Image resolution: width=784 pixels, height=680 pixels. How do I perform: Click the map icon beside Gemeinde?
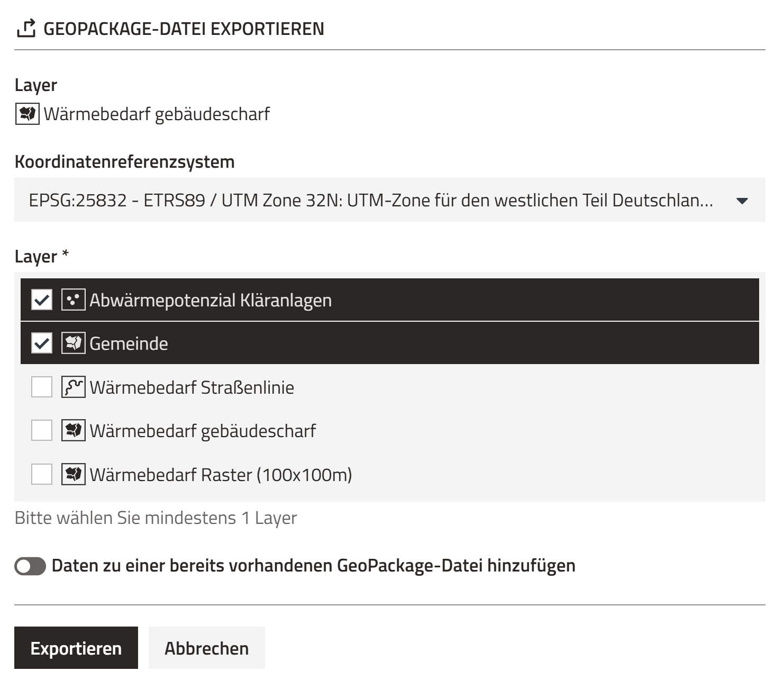coord(74,343)
